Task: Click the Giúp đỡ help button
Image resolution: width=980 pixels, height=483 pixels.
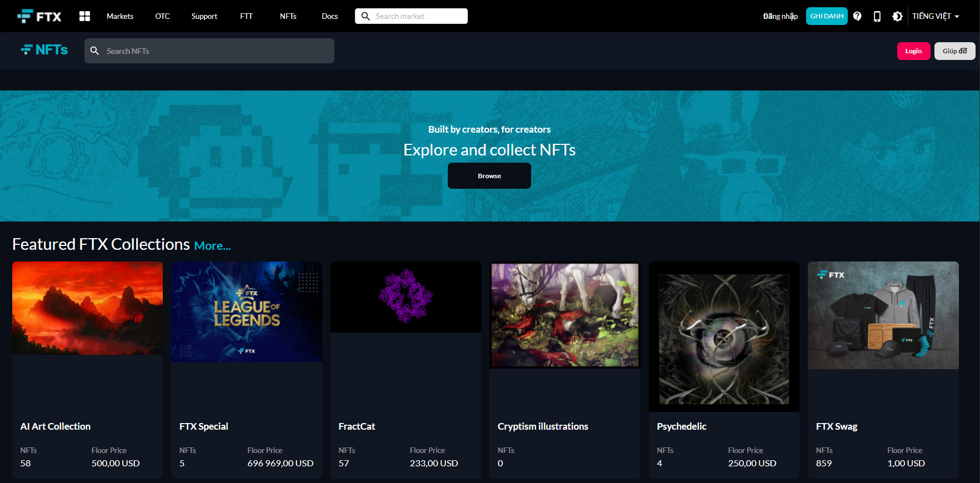Action: [954, 51]
